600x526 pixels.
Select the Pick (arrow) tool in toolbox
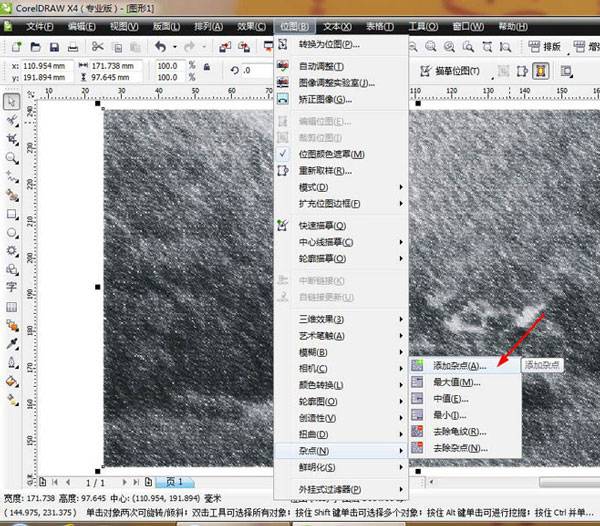pos(12,102)
